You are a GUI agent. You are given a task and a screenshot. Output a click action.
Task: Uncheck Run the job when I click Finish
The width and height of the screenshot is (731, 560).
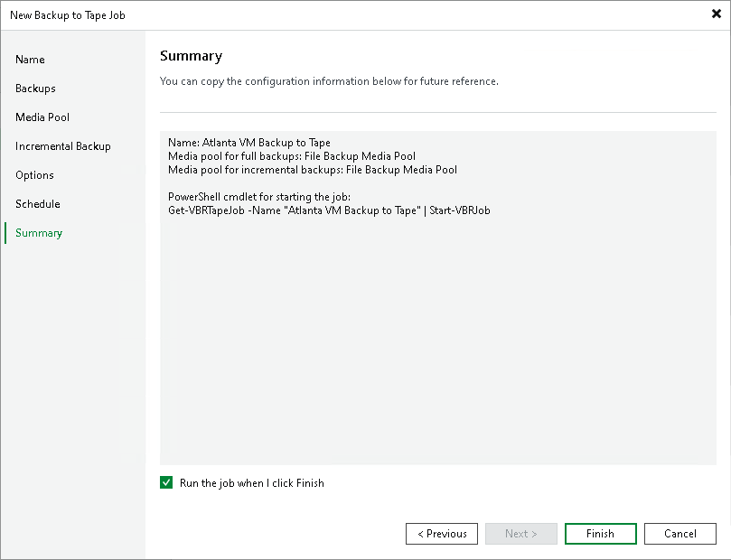tap(166, 482)
